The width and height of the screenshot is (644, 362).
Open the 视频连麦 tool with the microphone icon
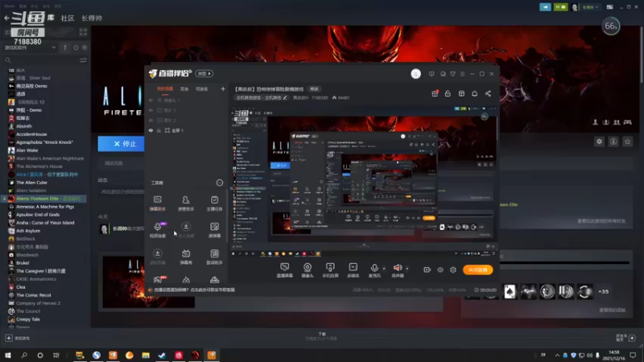157,230
